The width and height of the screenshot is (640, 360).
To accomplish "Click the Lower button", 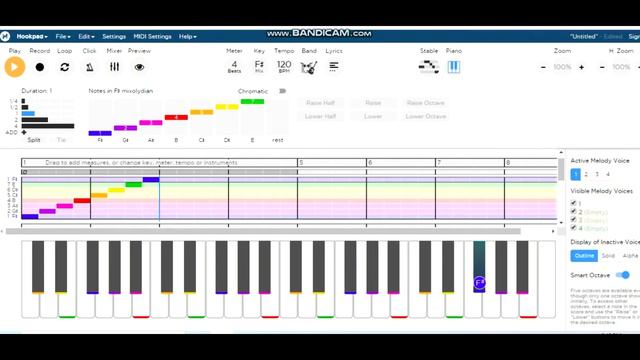I will [x=373, y=116].
